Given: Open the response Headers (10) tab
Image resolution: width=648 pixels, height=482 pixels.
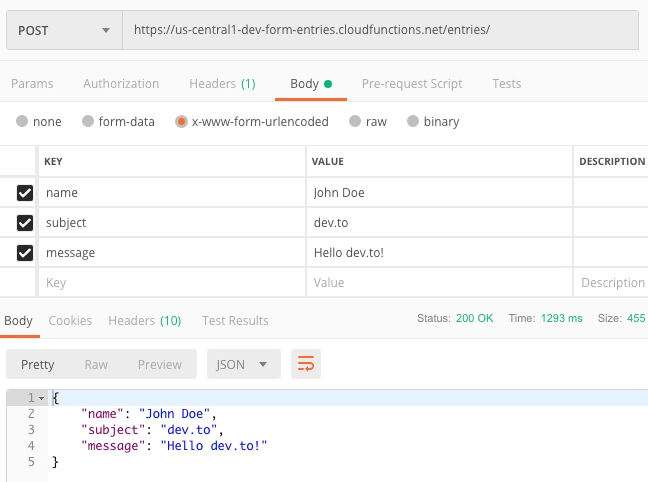Looking at the screenshot, I should click(x=145, y=321).
